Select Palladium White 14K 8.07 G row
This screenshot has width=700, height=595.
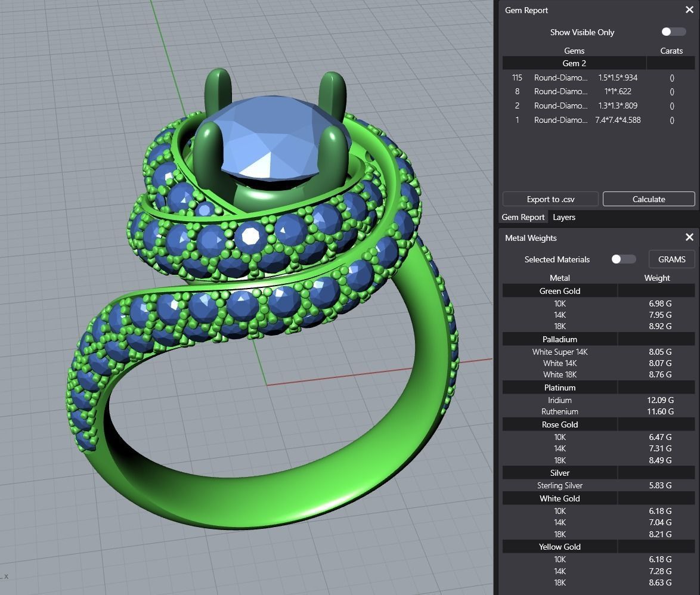click(x=599, y=363)
